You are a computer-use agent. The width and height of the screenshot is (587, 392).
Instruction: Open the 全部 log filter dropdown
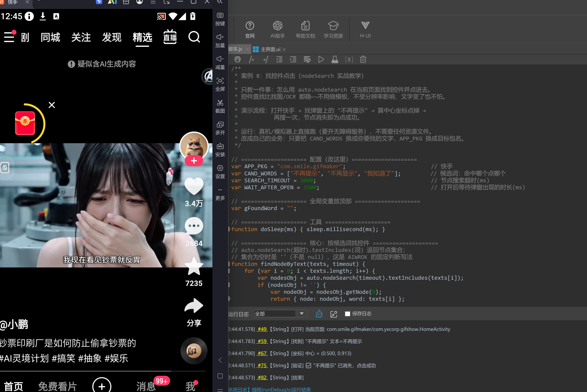[x=281, y=313]
